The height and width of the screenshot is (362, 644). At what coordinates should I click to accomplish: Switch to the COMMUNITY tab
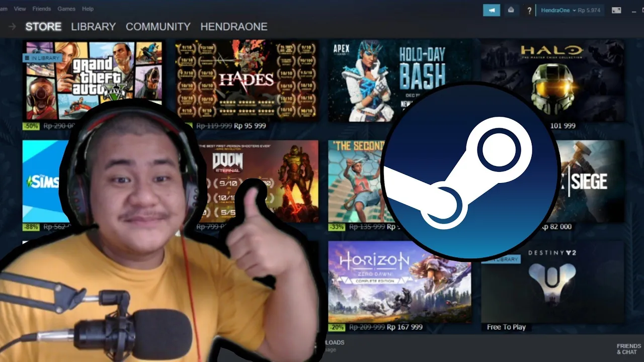(158, 27)
